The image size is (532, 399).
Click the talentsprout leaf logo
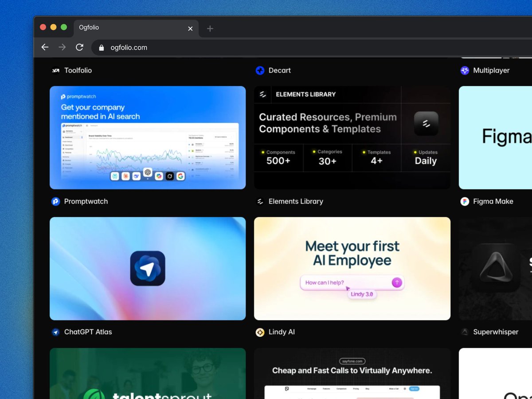(94, 395)
